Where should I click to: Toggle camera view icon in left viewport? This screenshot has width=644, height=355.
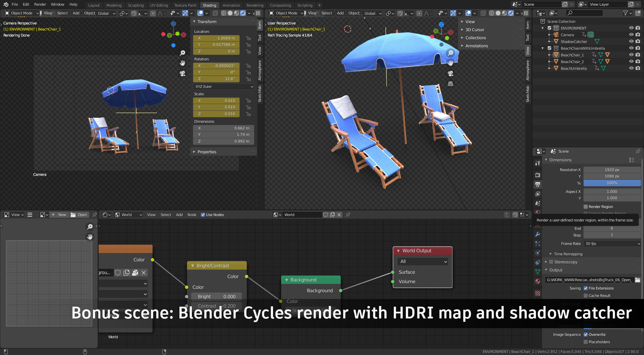coord(182,73)
